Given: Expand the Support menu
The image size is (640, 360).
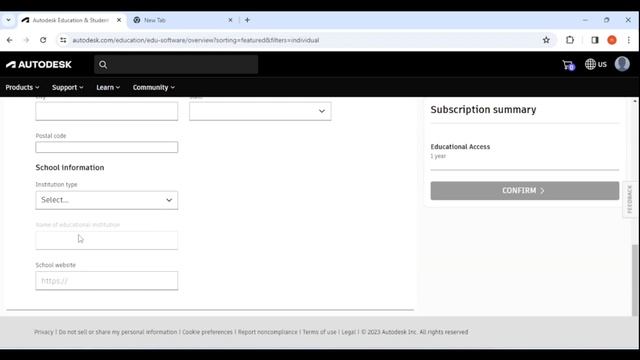Looking at the screenshot, I should (68, 87).
